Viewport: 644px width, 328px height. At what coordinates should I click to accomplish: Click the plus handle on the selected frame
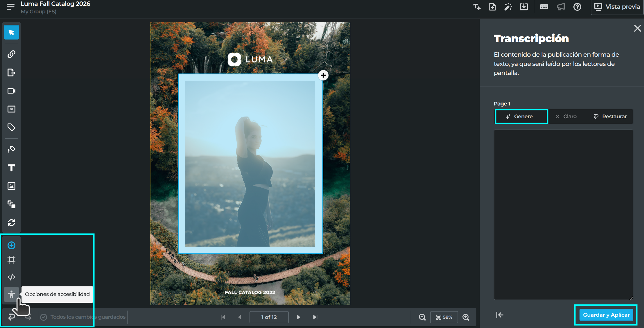pyautogui.click(x=323, y=75)
